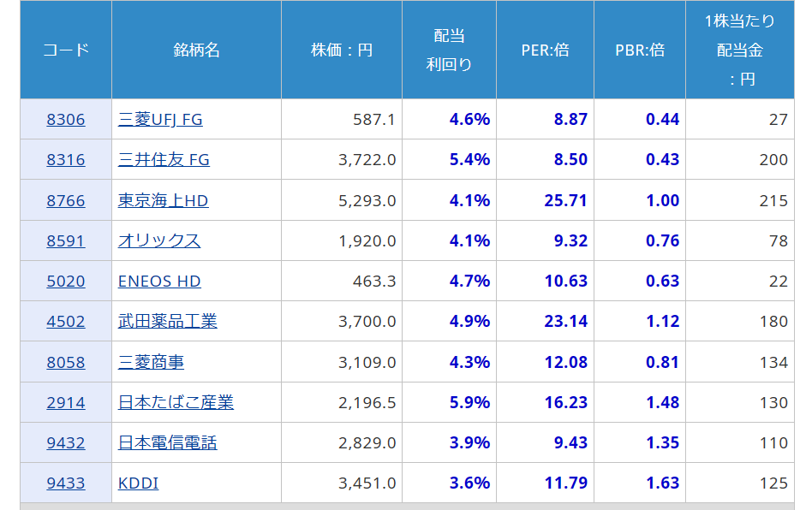Select stock code 8766
The height and width of the screenshot is (510, 812).
point(66,201)
